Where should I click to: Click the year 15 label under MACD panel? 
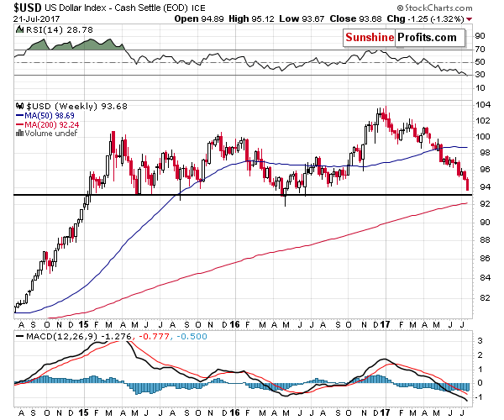click(x=83, y=412)
